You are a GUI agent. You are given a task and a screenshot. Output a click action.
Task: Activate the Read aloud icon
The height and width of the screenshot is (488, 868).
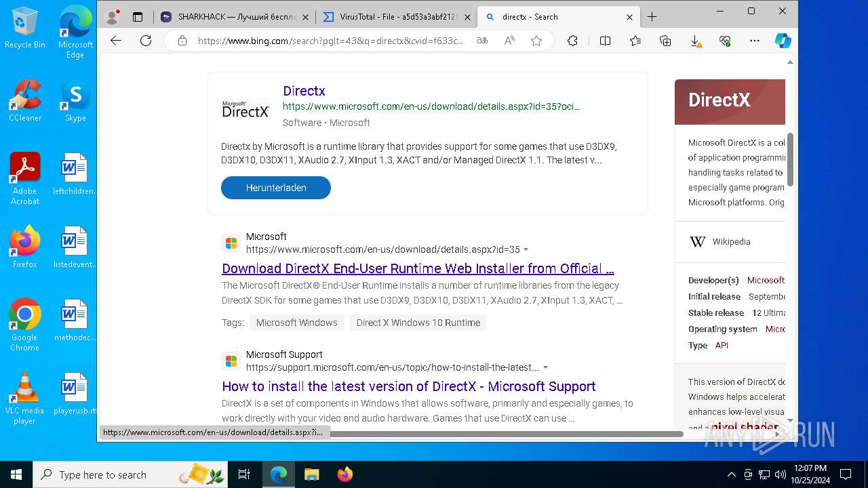(509, 41)
